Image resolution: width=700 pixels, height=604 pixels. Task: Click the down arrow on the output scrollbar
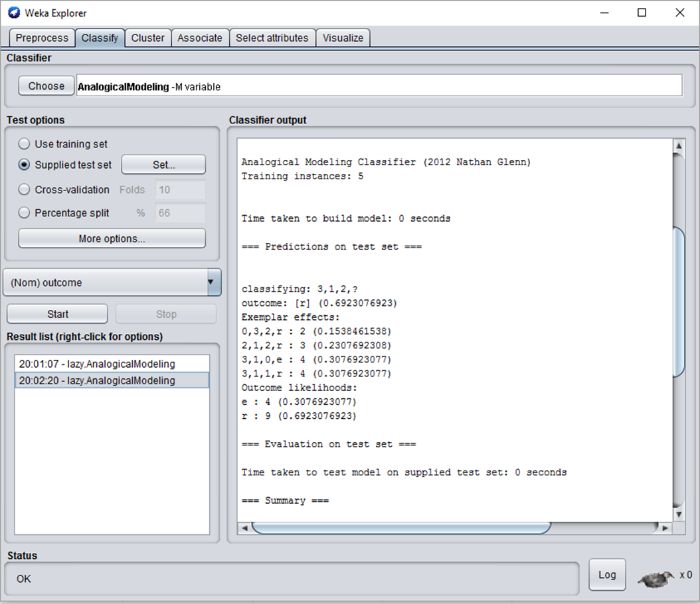click(x=678, y=512)
